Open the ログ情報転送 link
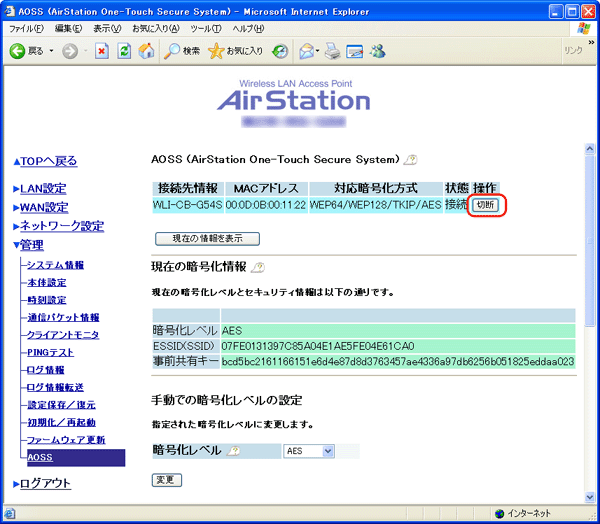 click(55, 387)
